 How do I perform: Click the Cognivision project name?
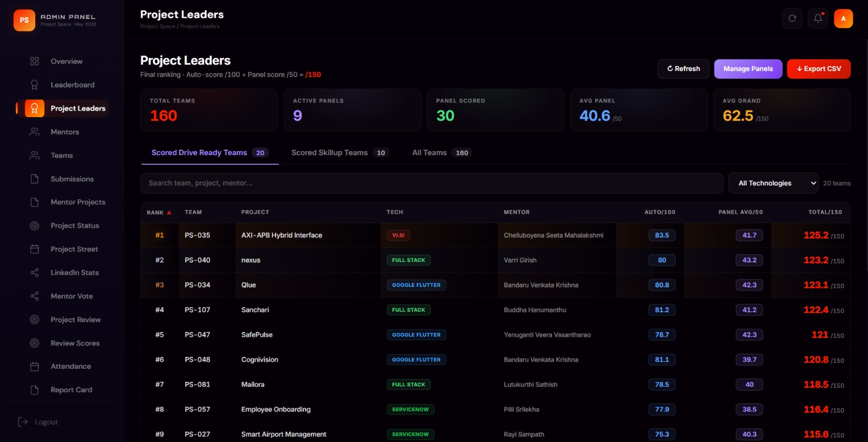point(260,360)
